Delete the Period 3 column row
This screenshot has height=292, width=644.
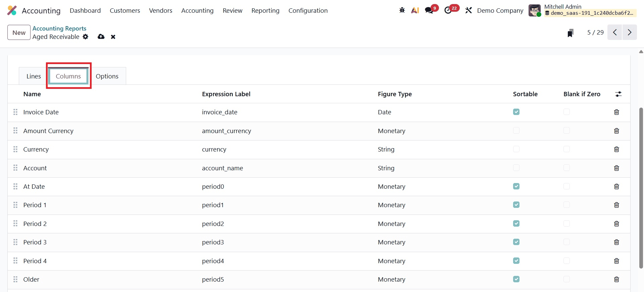coord(616,242)
